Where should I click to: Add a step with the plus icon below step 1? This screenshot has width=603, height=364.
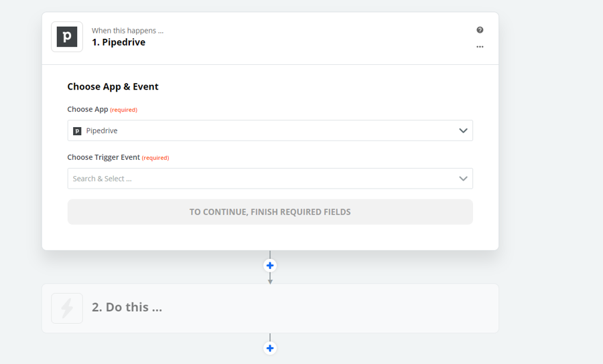[270, 266]
